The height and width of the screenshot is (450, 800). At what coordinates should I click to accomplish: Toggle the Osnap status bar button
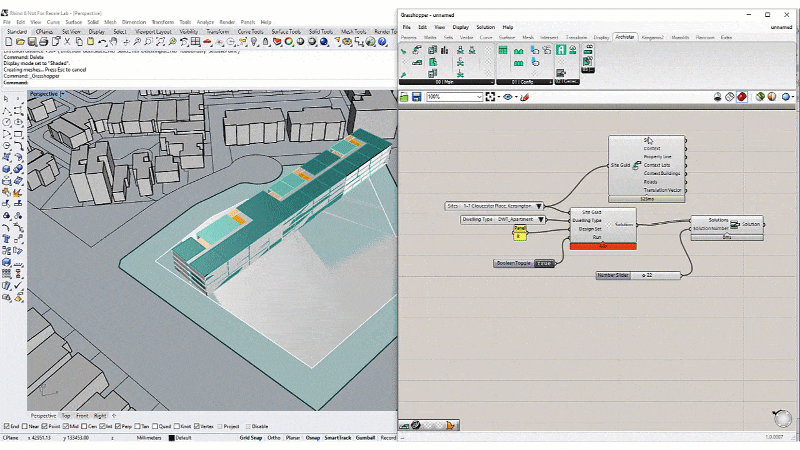point(312,438)
